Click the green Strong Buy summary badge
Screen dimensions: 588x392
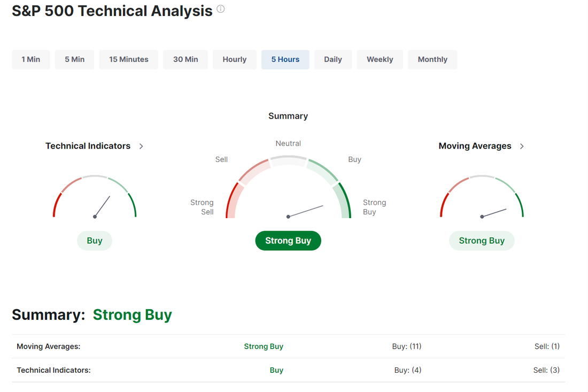click(x=288, y=241)
